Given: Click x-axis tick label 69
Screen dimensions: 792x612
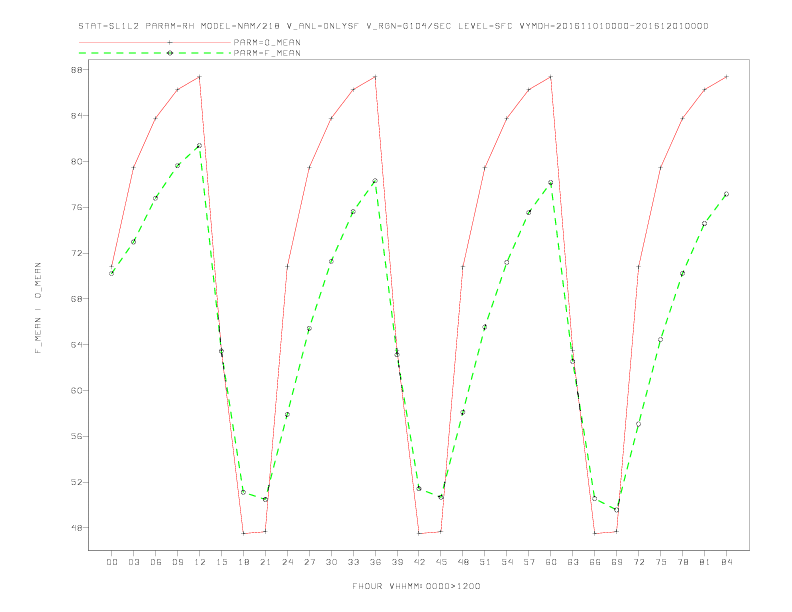Looking at the screenshot, I should click(x=617, y=562).
